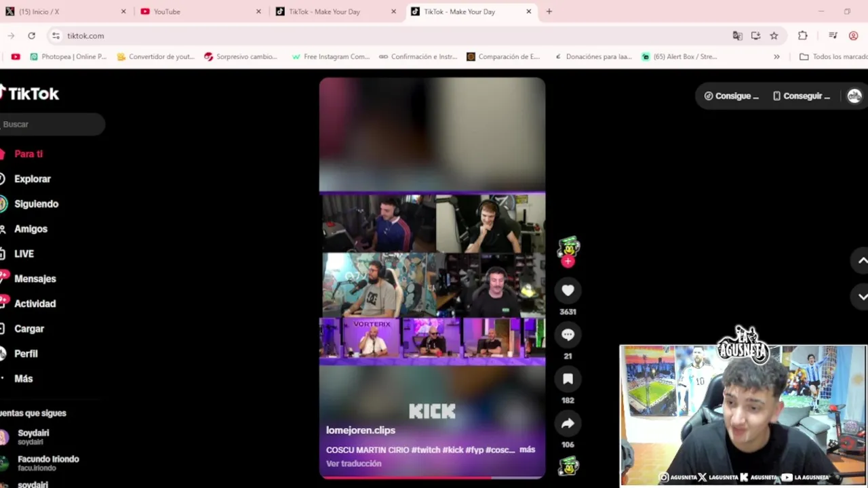Click the playing video to pause
868x488 pixels.
[x=432, y=278]
